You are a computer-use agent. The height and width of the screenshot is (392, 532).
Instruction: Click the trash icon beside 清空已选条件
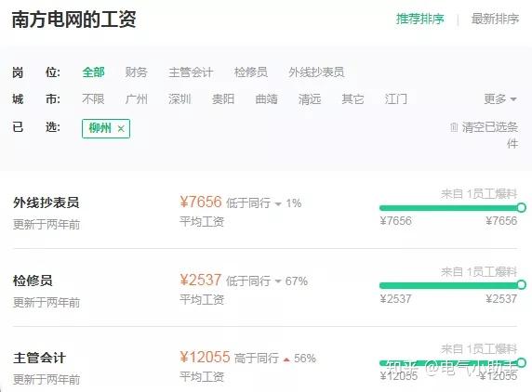click(454, 127)
